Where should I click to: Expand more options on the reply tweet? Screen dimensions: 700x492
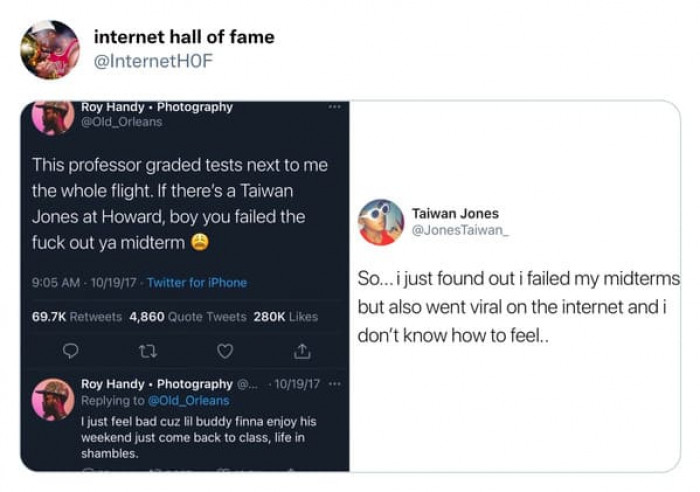(334, 384)
